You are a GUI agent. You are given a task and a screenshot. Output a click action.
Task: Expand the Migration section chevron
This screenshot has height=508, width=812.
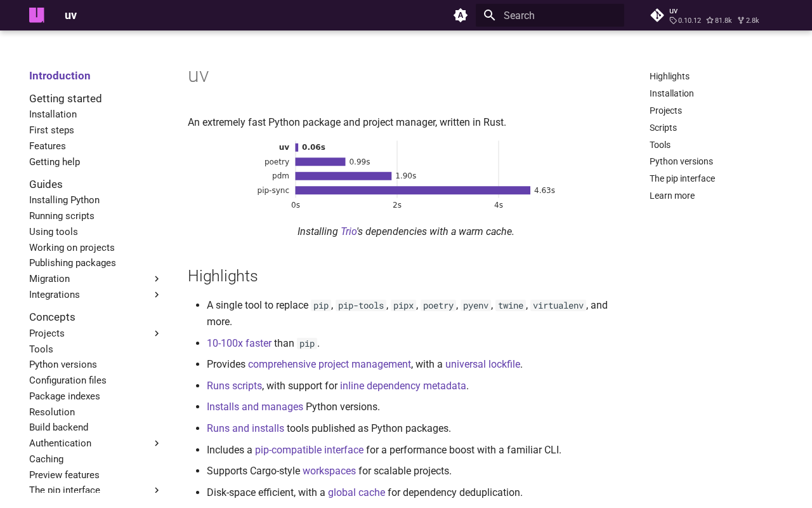pyautogui.click(x=157, y=279)
